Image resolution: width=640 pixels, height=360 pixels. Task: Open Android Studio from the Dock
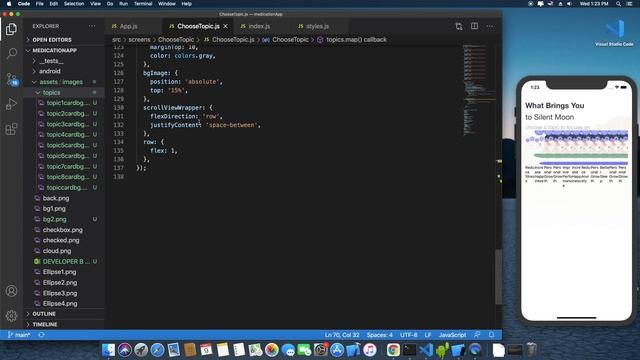point(442,350)
